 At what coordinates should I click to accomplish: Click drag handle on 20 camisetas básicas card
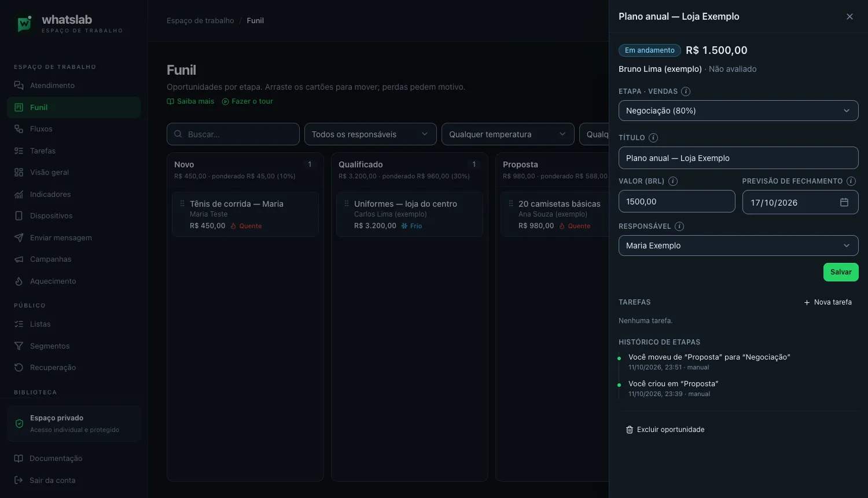511,204
